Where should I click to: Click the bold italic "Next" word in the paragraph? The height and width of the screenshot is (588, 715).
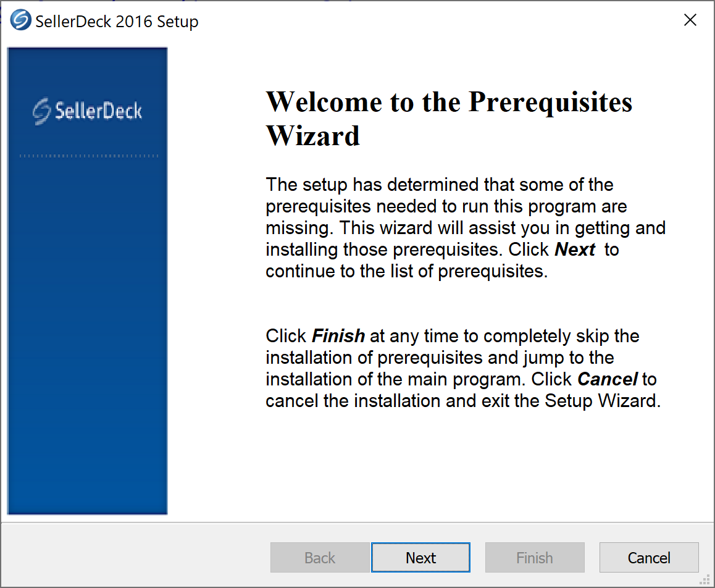[574, 250]
